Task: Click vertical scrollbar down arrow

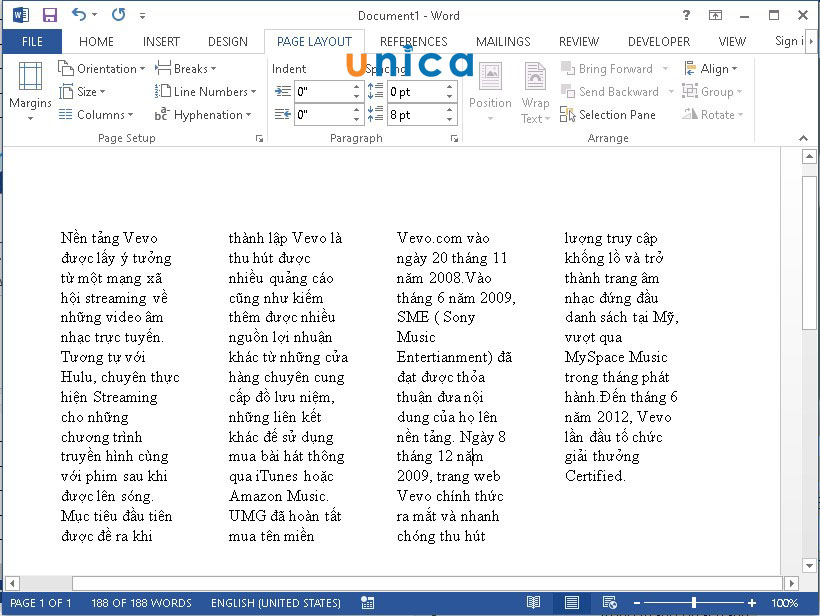Action: (809, 565)
